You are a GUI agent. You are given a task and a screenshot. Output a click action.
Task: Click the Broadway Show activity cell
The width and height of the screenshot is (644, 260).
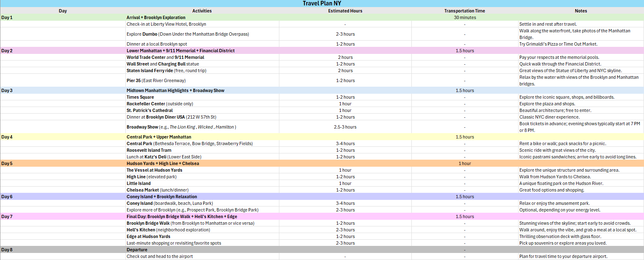[x=181, y=127]
